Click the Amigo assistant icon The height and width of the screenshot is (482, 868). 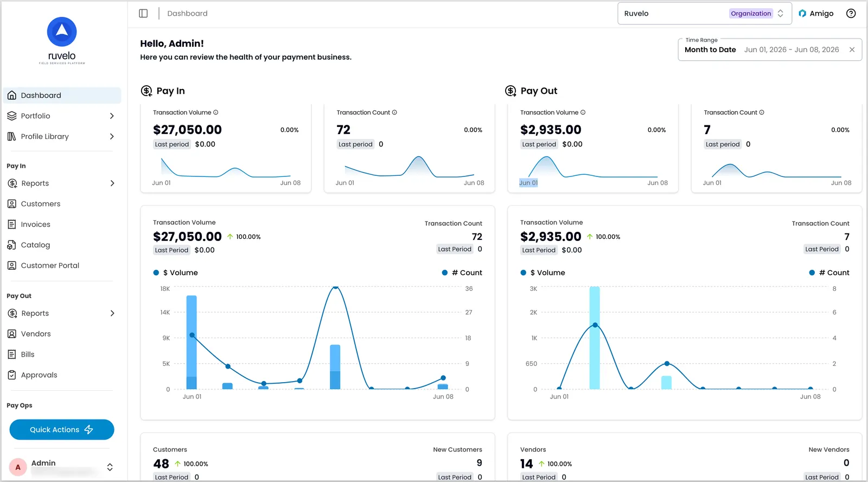tap(802, 14)
